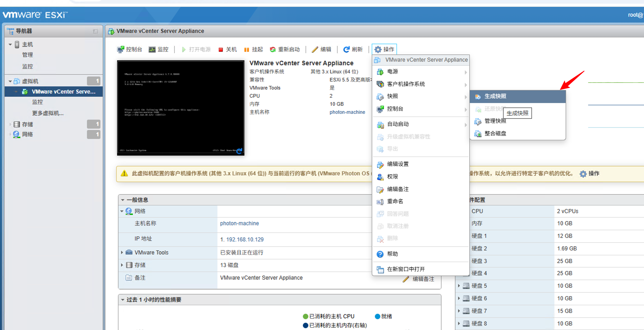The image size is (644, 330).
Task: Click the yellow warning triangle icon
Action: tap(124, 174)
